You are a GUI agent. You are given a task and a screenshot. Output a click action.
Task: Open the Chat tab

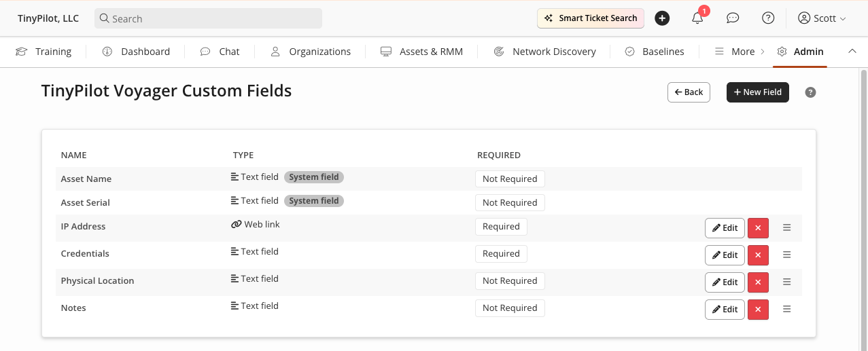click(220, 52)
